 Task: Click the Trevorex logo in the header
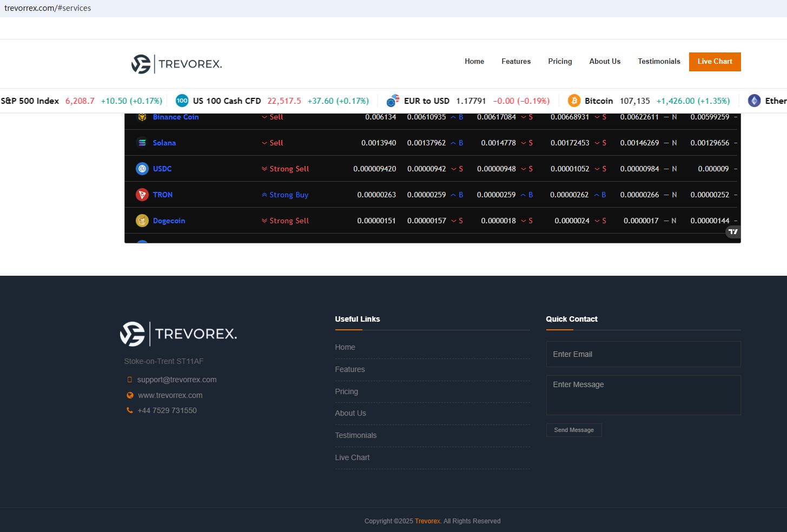point(176,64)
